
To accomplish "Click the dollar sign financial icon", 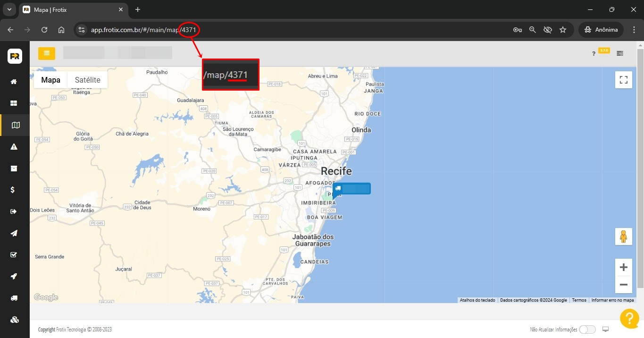I will pyautogui.click(x=14, y=190).
